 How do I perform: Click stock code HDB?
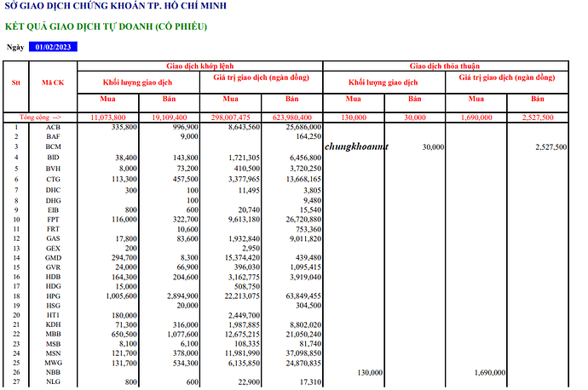[53, 277]
